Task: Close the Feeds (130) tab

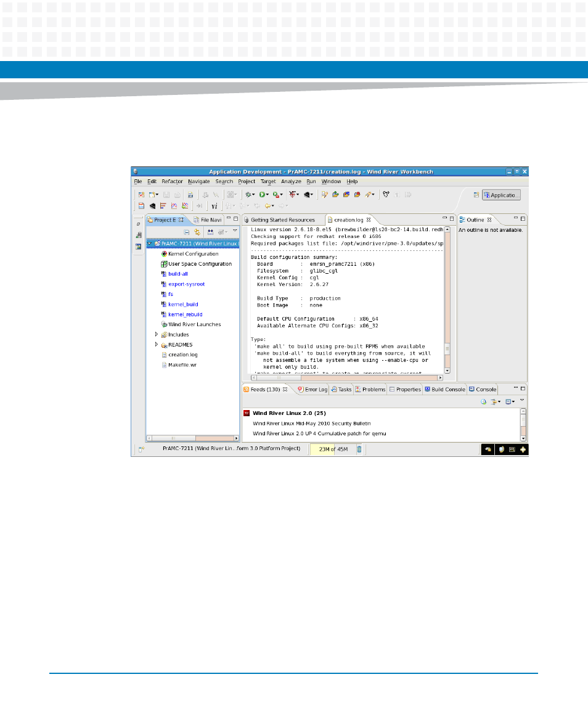Action: [x=285, y=390]
